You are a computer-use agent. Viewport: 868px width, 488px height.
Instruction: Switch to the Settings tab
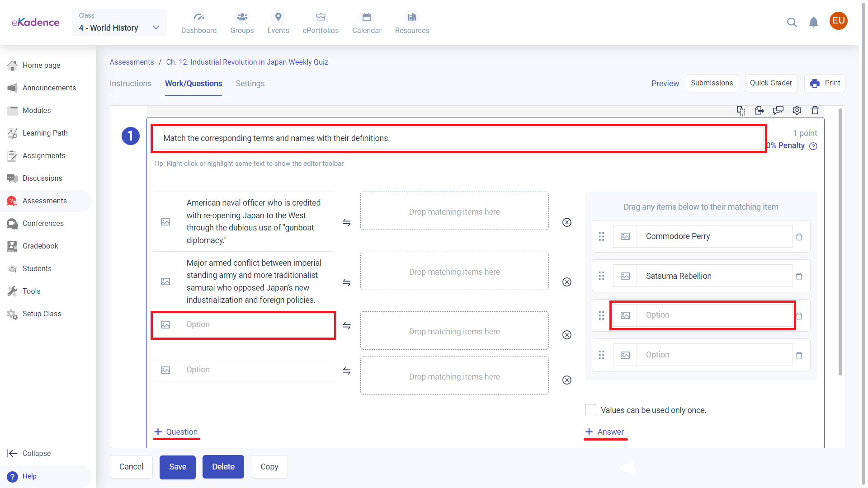click(250, 84)
